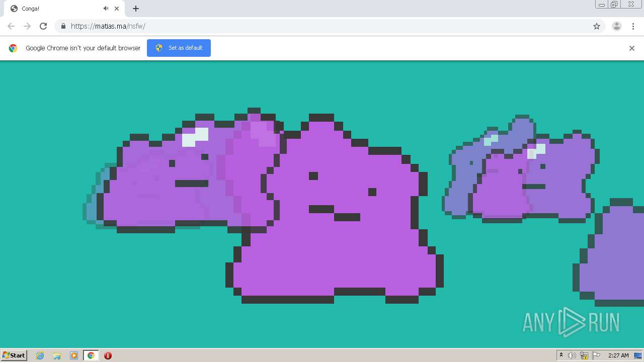The image size is (644, 362).
Task: Open system volume speaker icon
Action: point(572,355)
